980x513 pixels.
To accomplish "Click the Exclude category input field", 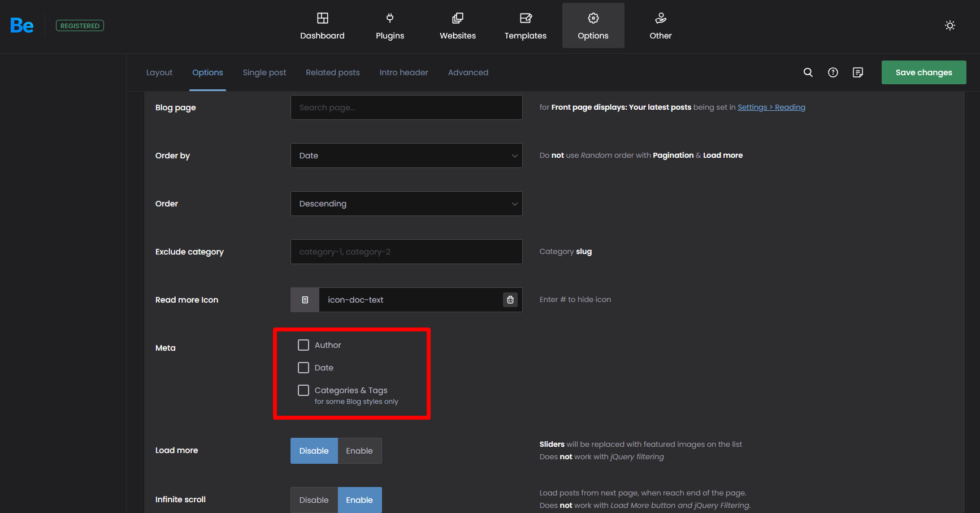I will click(x=406, y=252).
